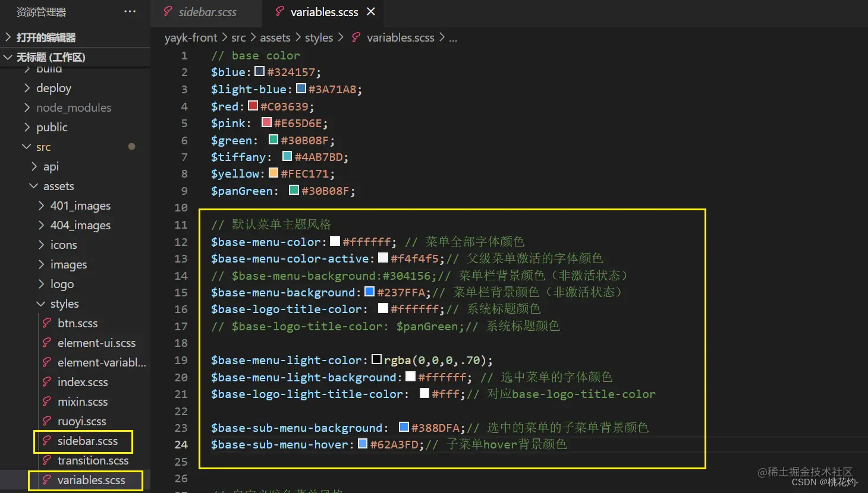This screenshot has width=868, height=493.
Task: Click styles in the breadcrumb
Action: tap(319, 37)
